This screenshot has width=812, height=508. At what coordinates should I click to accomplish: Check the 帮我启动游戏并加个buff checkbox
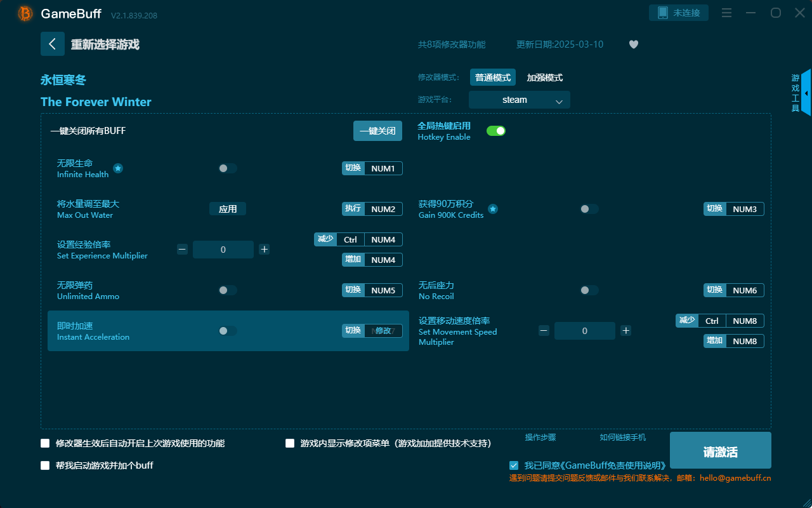tap(45, 465)
